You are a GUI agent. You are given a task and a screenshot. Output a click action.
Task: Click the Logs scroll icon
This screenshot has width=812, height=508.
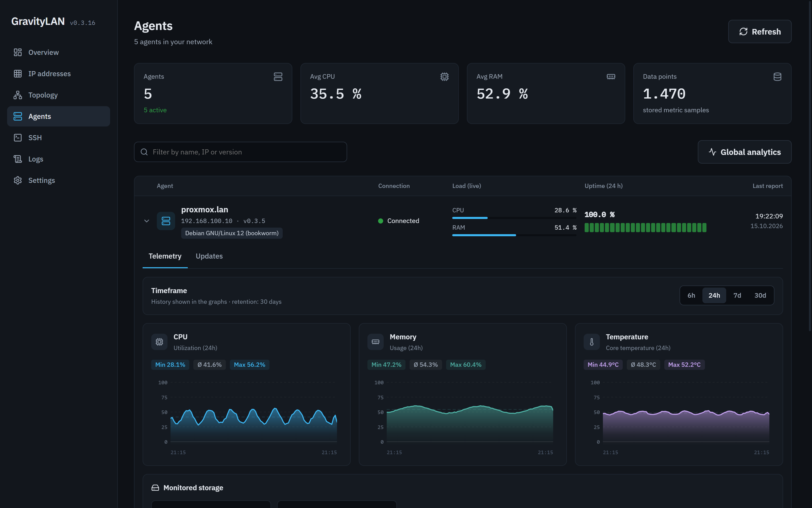click(18, 159)
